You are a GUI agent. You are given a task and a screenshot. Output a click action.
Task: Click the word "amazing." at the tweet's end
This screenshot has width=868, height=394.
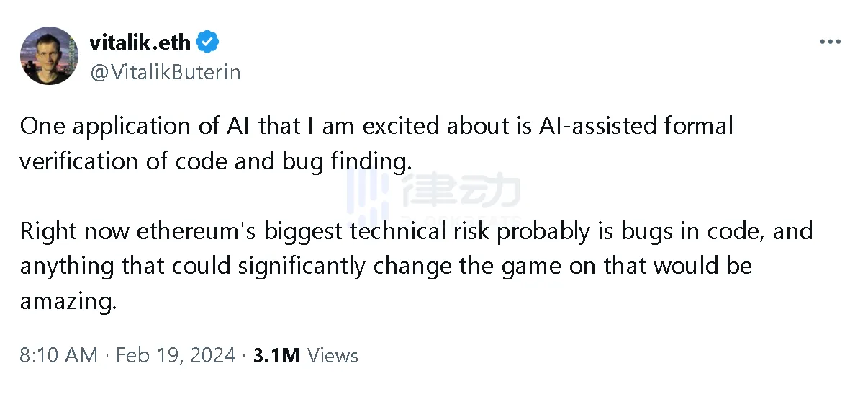68,300
